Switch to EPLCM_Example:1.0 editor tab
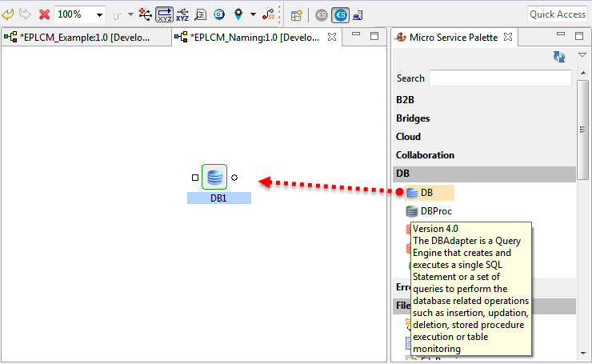 click(x=86, y=38)
